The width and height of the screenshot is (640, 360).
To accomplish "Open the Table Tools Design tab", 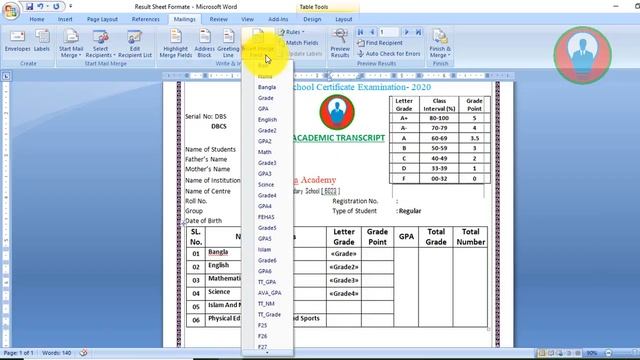I will [312, 19].
